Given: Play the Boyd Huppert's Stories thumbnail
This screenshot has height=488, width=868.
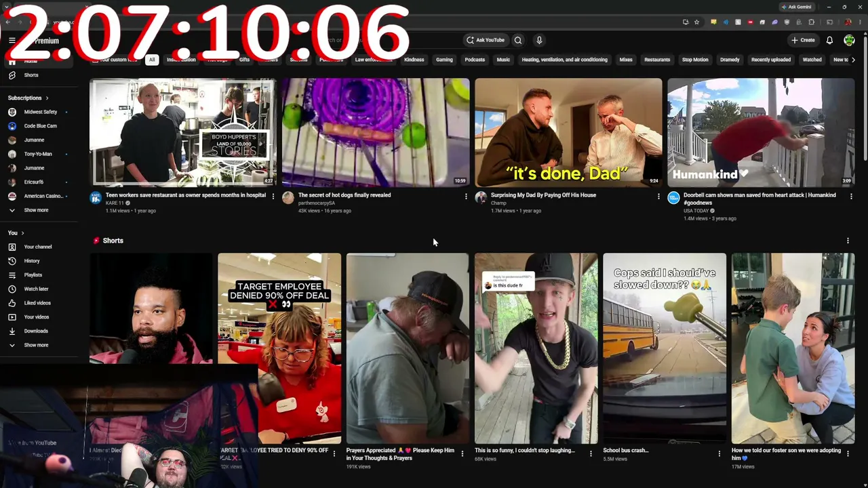Looking at the screenshot, I should coord(183,132).
